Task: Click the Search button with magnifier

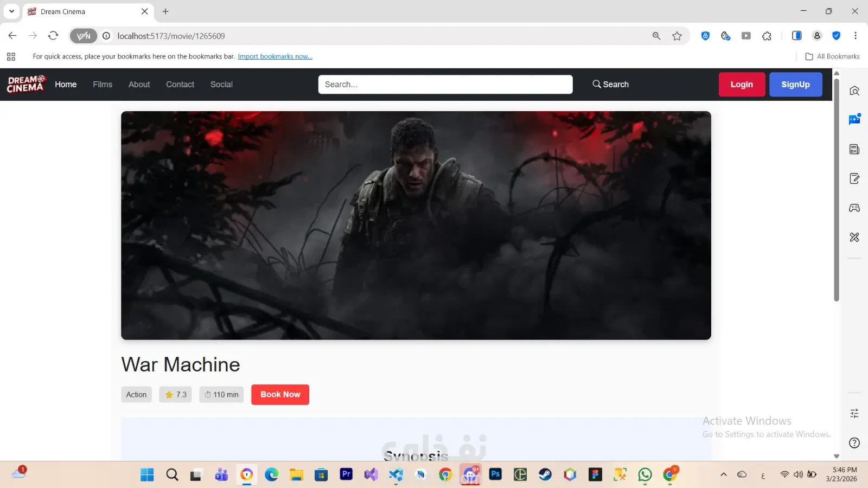Action: (x=611, y=85)
